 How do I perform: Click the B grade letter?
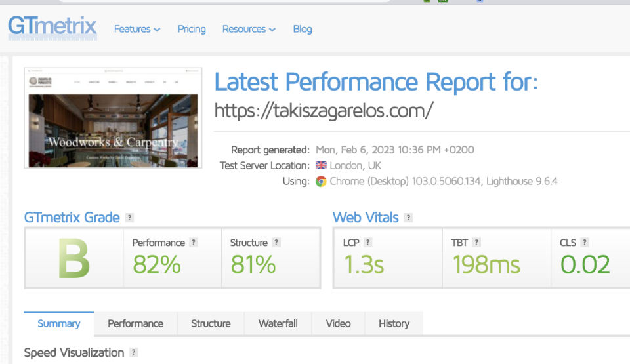[x=74, y=258]
